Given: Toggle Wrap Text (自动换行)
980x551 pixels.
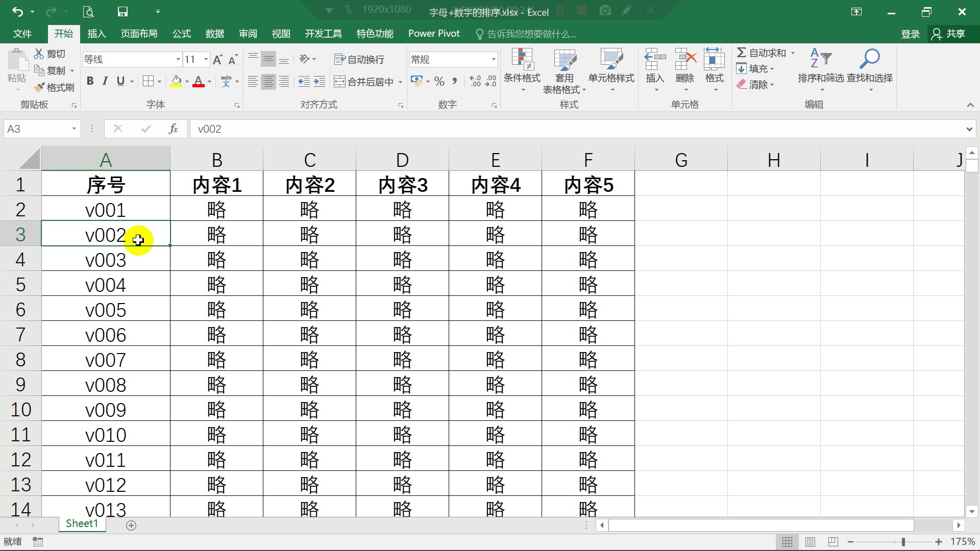Looking at the screenshot, I should pyautogui.click(x=359, y=59).
